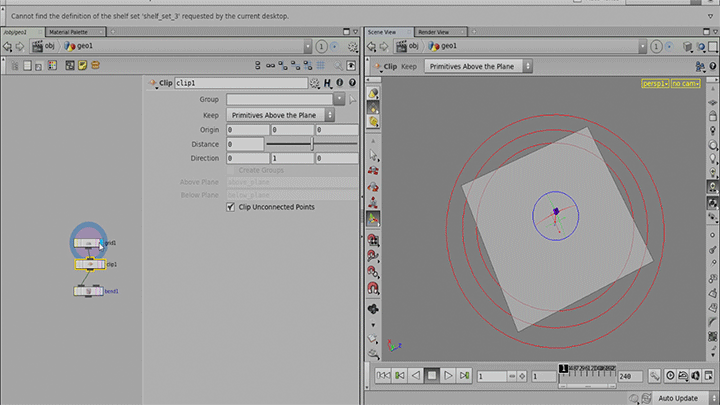Viewport: 720px width, 405px height.
Task: Open the persp1 viewport menu
Action: coord(655,84)
